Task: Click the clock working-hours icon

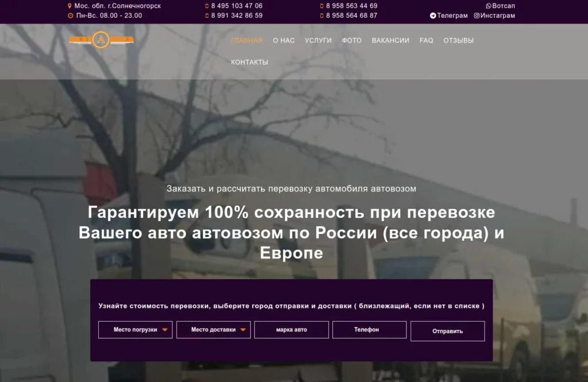Action: [70, 16]
